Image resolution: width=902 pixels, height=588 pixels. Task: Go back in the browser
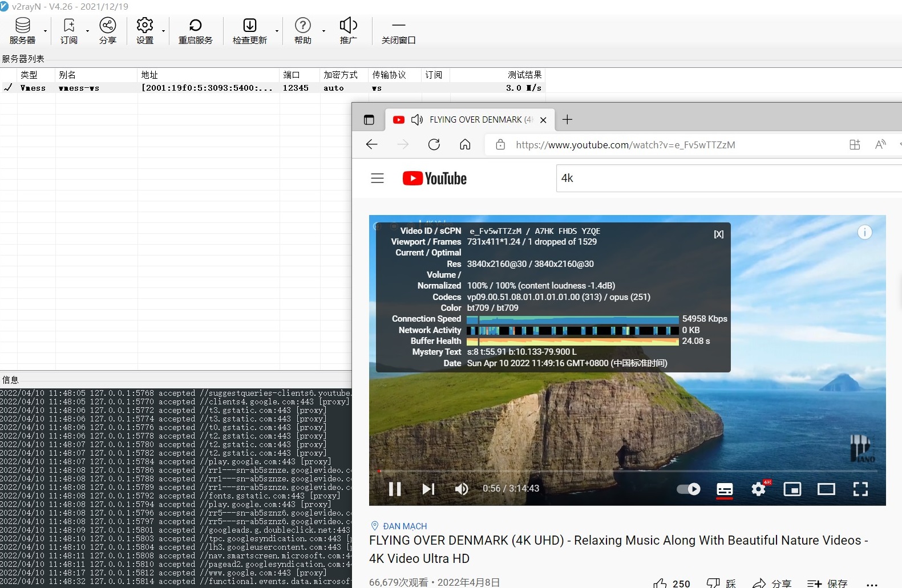pos(372,144)
